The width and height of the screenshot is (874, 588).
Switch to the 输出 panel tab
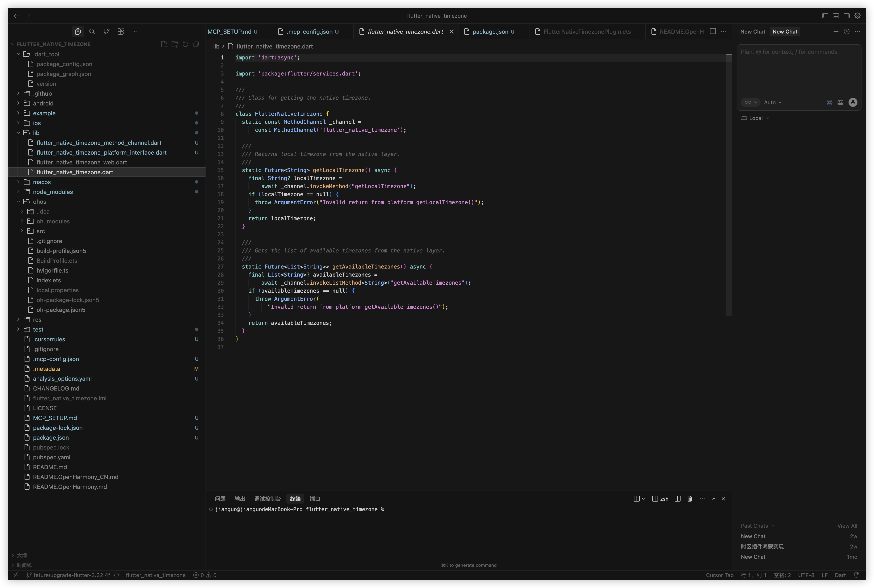click(240, 499)
